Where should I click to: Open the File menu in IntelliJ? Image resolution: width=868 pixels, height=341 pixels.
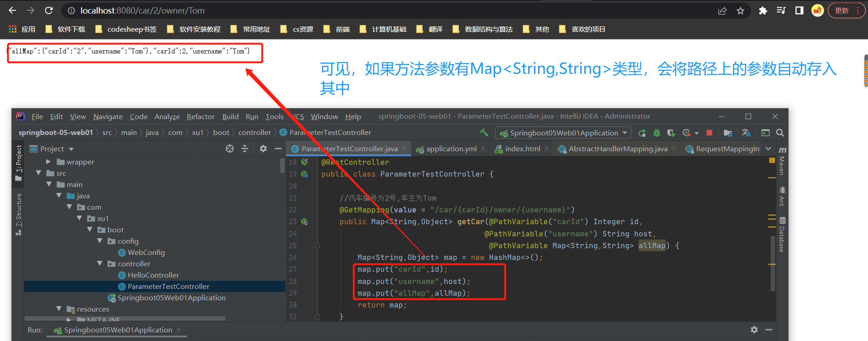coord(37,116)
